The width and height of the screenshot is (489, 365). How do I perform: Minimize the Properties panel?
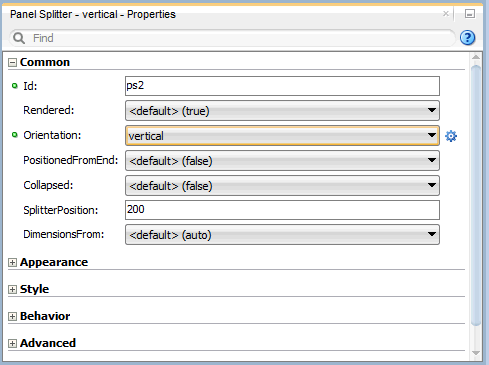470,14
